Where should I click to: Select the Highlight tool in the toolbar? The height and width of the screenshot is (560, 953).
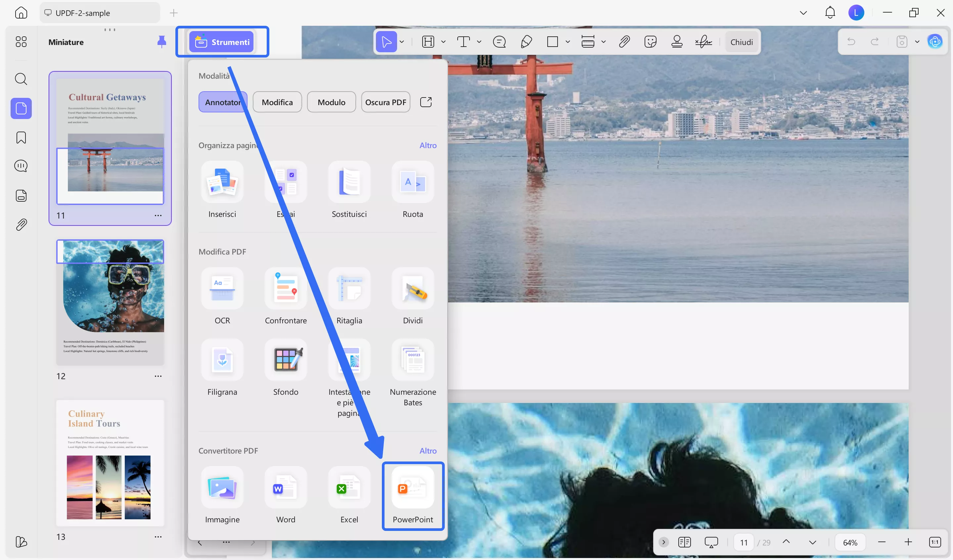[x=428, y=42]
